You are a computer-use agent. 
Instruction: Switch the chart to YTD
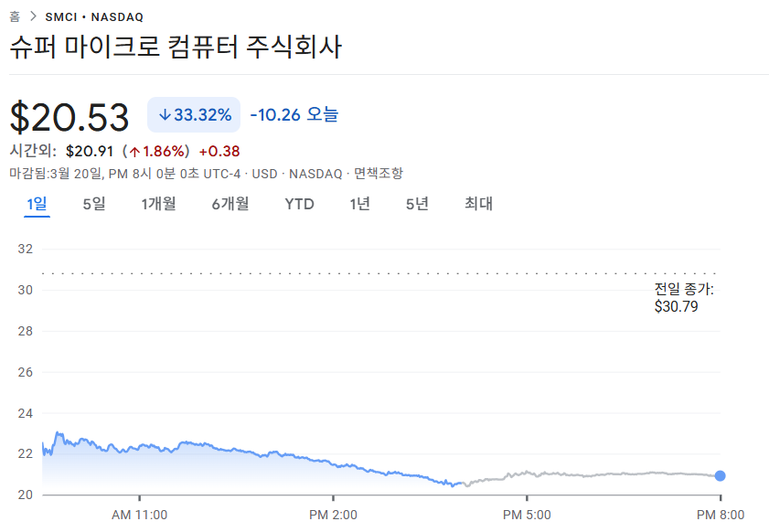299,204
